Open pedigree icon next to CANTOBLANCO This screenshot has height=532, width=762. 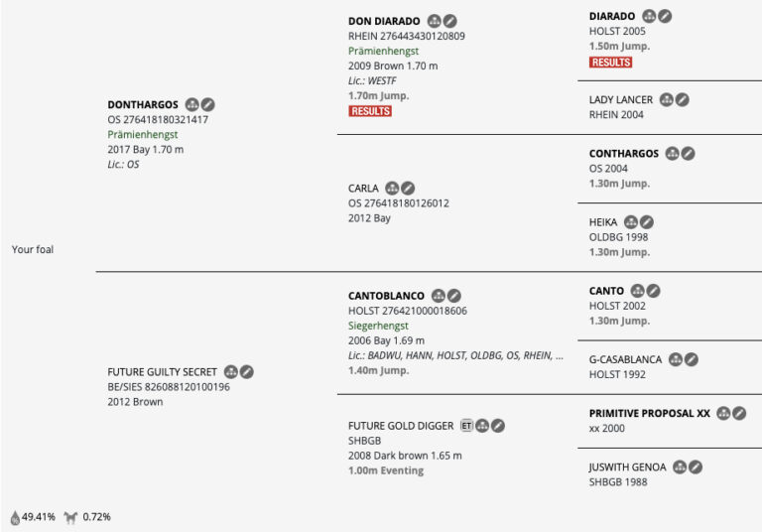tap(438, 296)
